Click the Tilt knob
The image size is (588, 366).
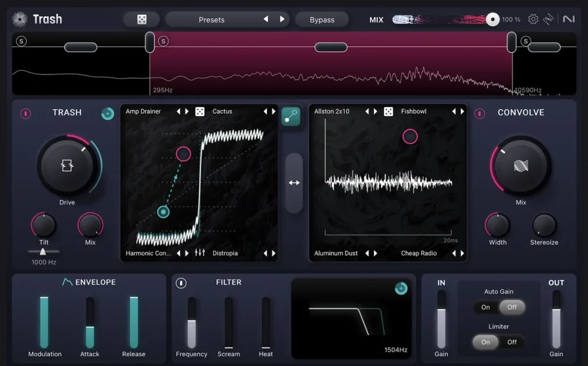44,225
